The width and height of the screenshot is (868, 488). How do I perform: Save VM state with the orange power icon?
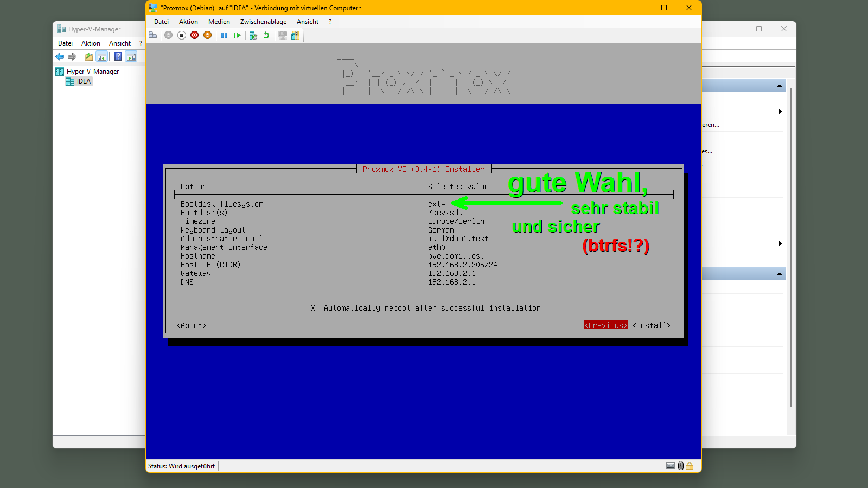point(207,35)
